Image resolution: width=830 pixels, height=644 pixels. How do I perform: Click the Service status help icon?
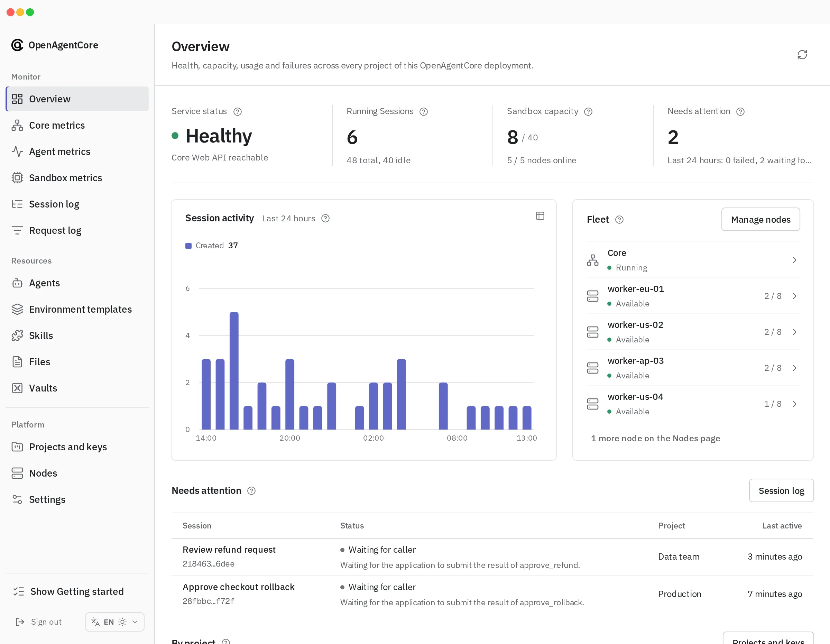pos(238,111)
